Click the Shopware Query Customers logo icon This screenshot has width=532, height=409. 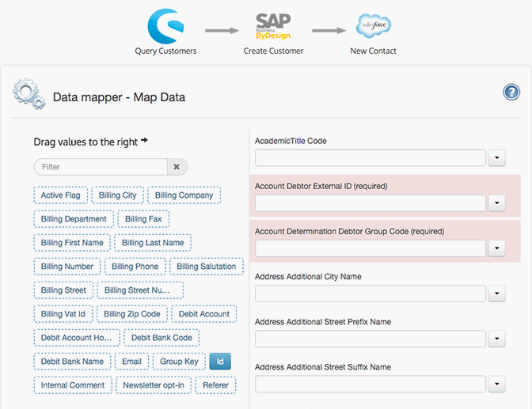click(165, 26)
